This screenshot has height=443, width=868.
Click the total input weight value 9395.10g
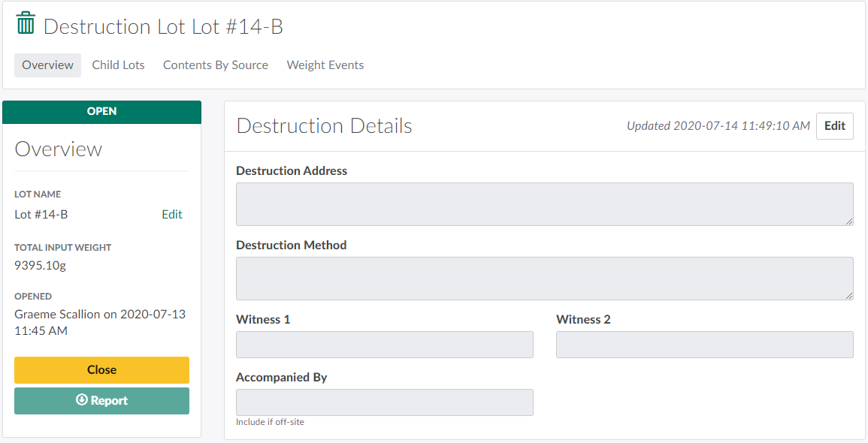click(x=41, y=266)
